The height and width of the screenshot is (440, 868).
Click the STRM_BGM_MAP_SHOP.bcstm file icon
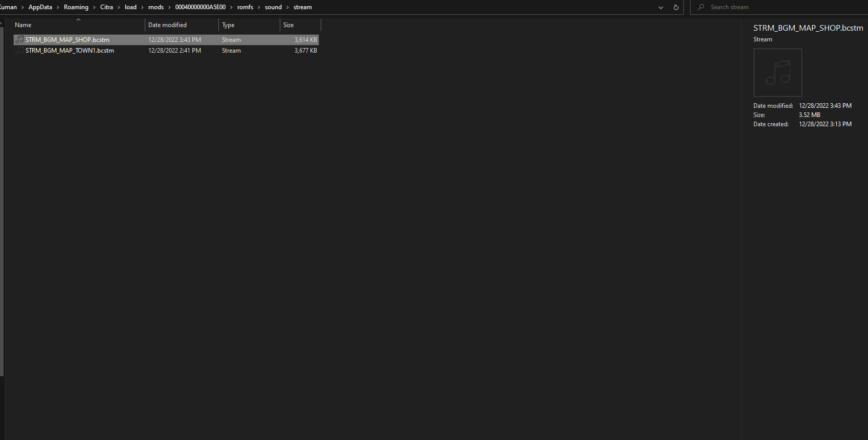coord(19,39)
